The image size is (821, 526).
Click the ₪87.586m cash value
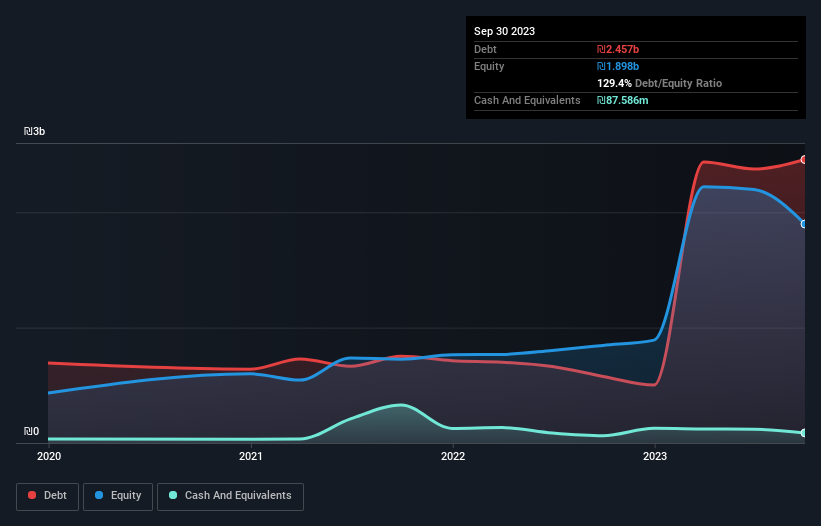point(623,100)
